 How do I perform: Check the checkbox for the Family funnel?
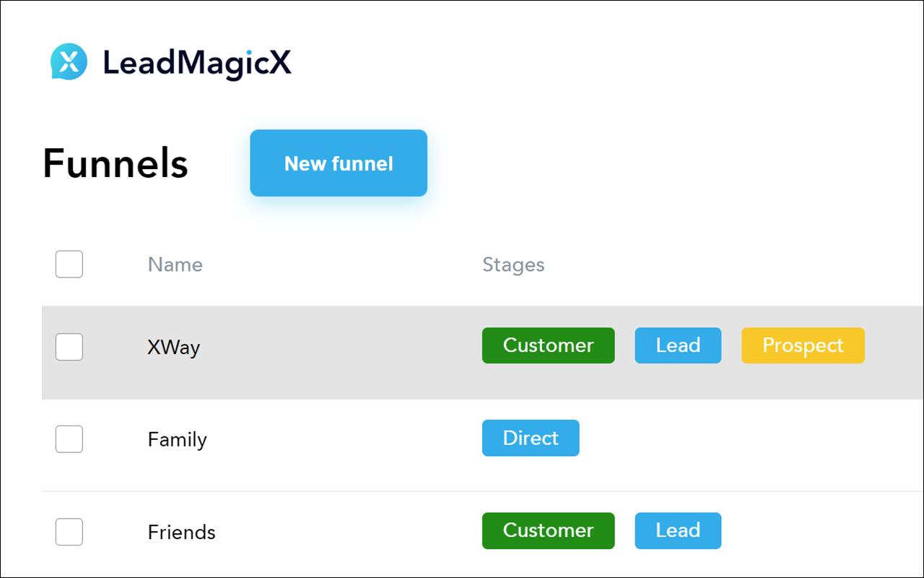69,439
